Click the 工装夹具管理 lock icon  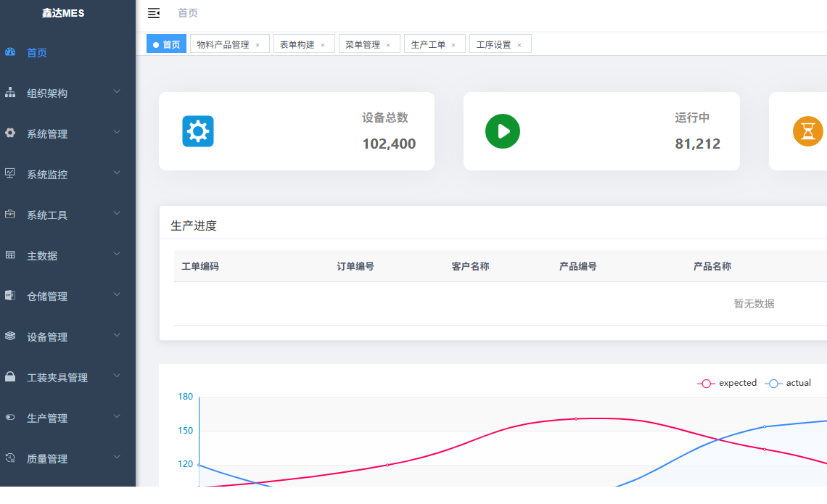pos(10,377)
